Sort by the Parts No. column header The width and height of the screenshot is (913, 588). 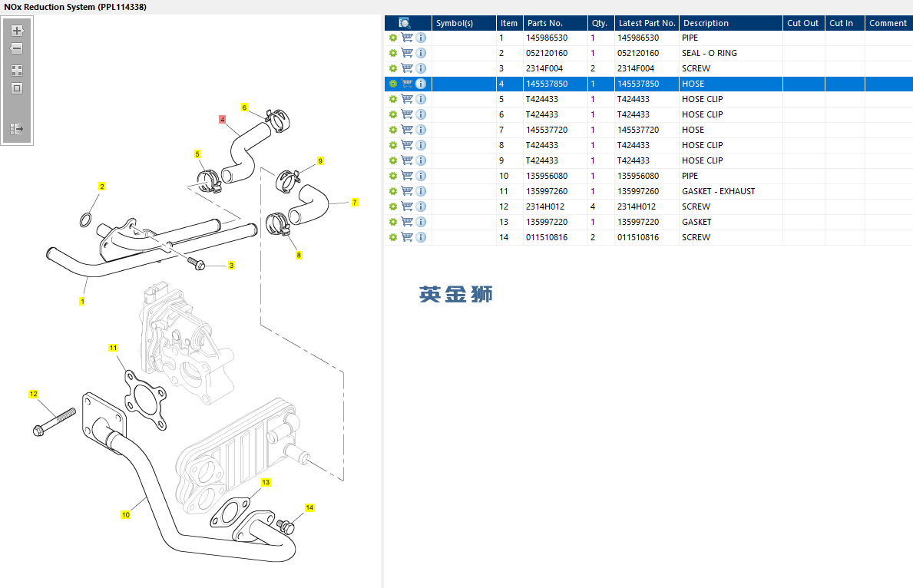555,23
